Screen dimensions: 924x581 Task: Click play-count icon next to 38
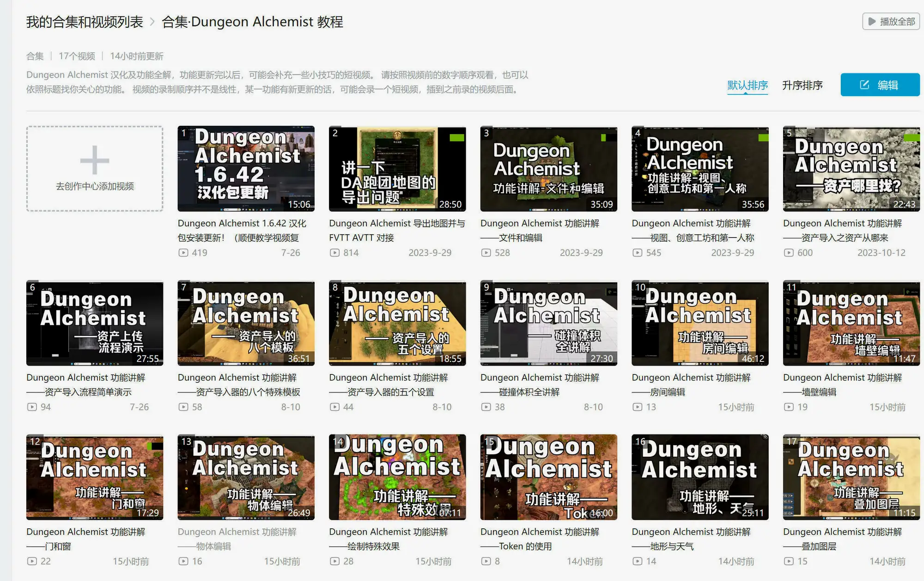tap(486, 407)
